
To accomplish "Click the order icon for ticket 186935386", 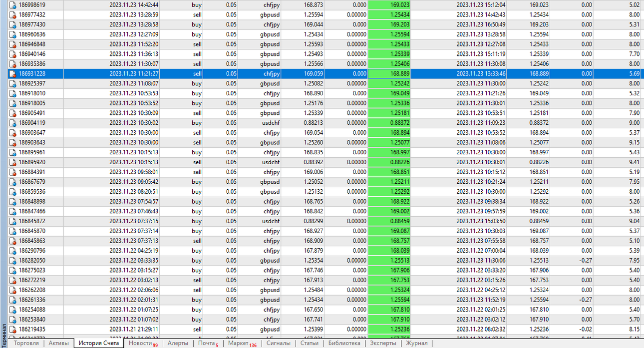I will (12, 64).
